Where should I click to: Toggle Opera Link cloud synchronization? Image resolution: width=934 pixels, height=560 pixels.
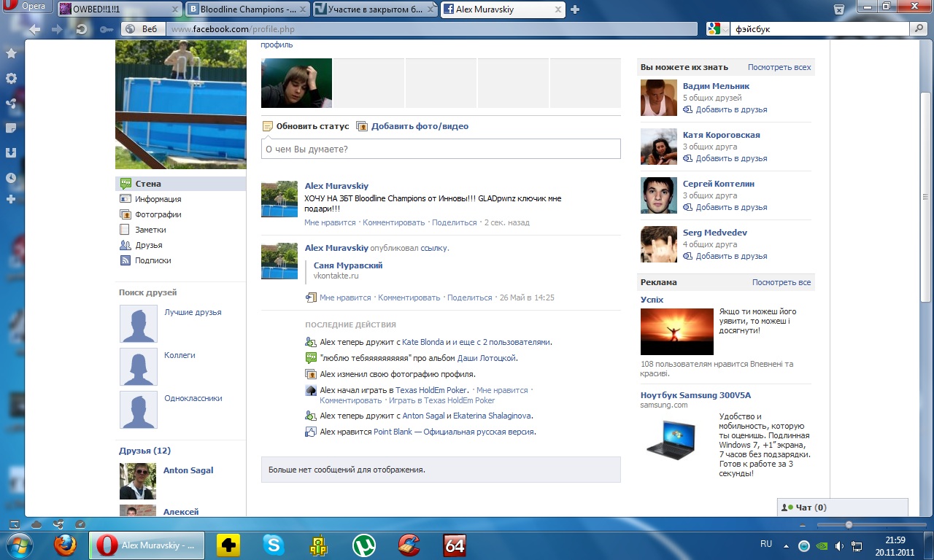tap(36, 524)
